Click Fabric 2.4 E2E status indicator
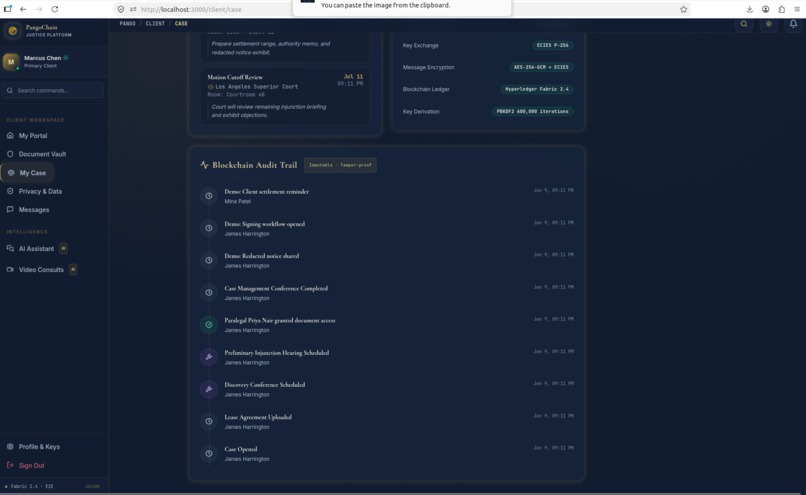 (x=29, y=486)
